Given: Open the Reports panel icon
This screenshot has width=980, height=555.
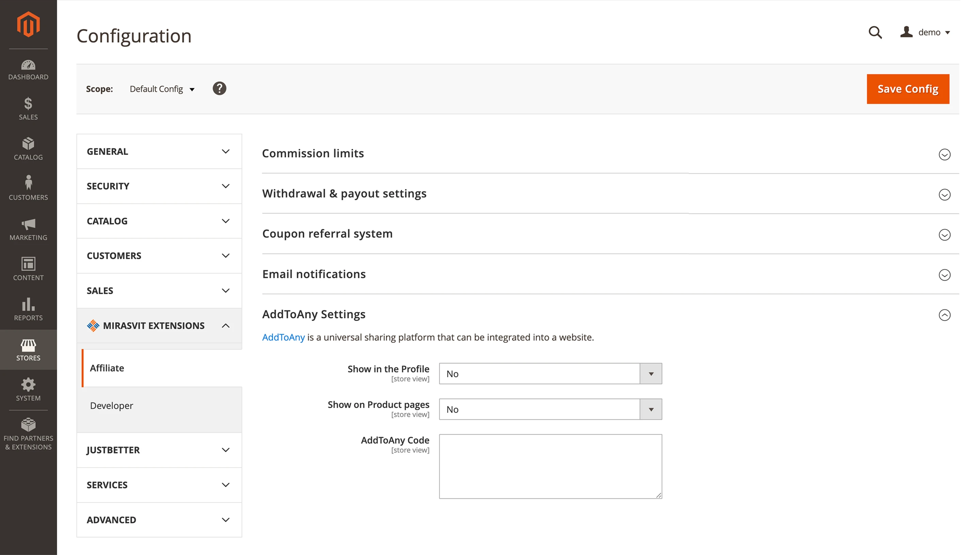Looking at the screenshot, I should click(28, 310).
